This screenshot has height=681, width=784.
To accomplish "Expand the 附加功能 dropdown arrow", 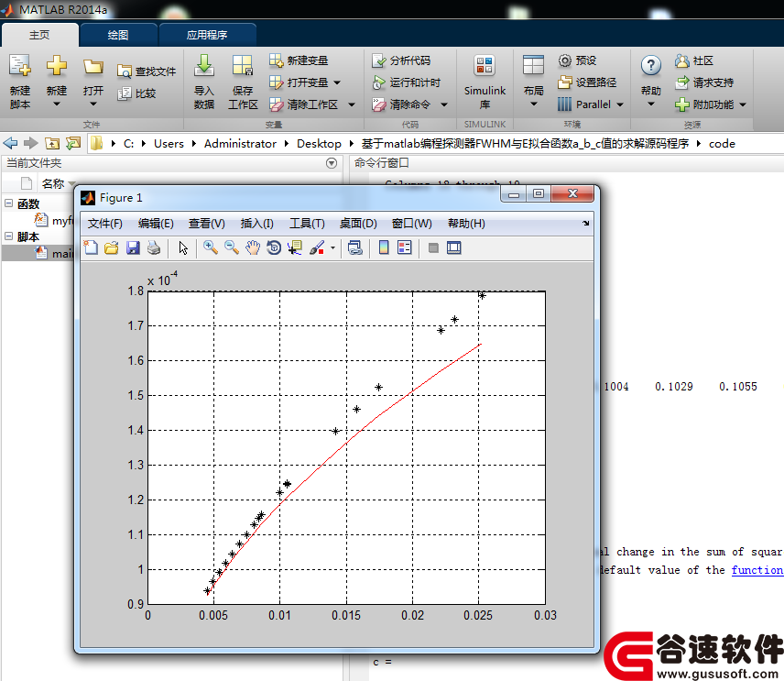I will click(x=743, y=104).
